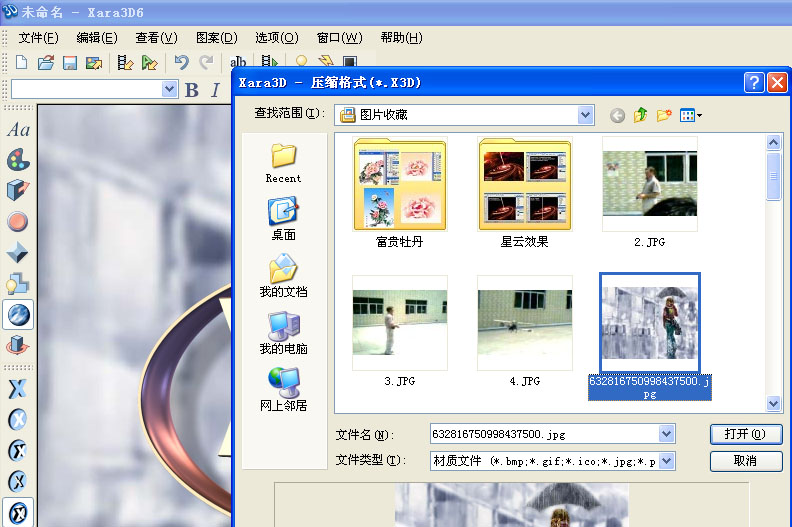The height and width of the screenshot is (527, 792).
Task: Click the Save toolbar icon
Action: click(70, 63)
